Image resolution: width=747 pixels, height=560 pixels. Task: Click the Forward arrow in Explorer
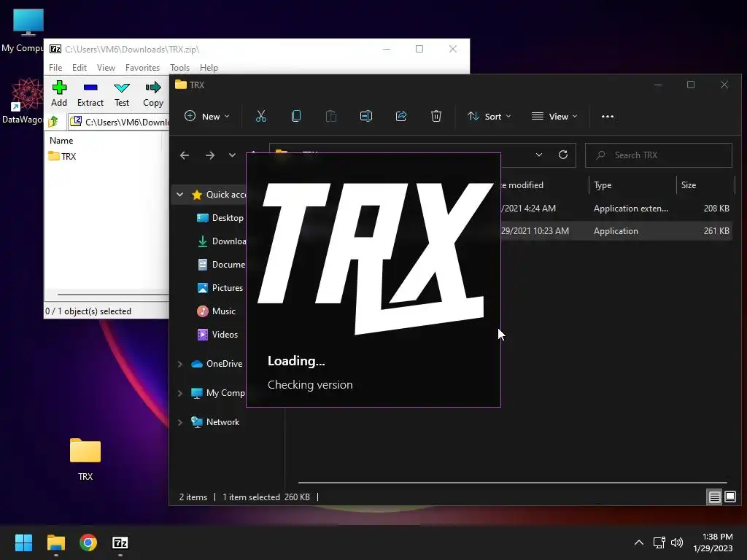coord(209,155)
